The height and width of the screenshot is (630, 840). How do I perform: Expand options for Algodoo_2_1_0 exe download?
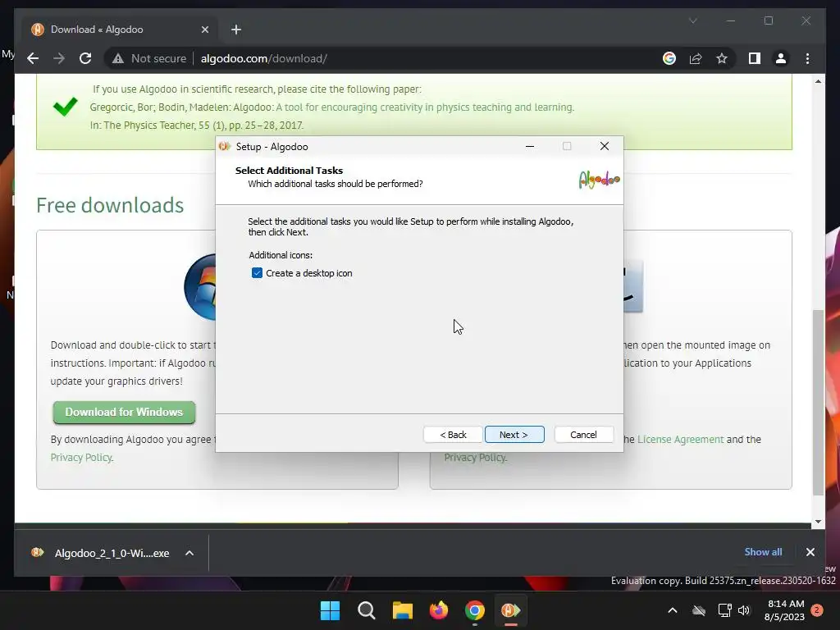(189, 553)
